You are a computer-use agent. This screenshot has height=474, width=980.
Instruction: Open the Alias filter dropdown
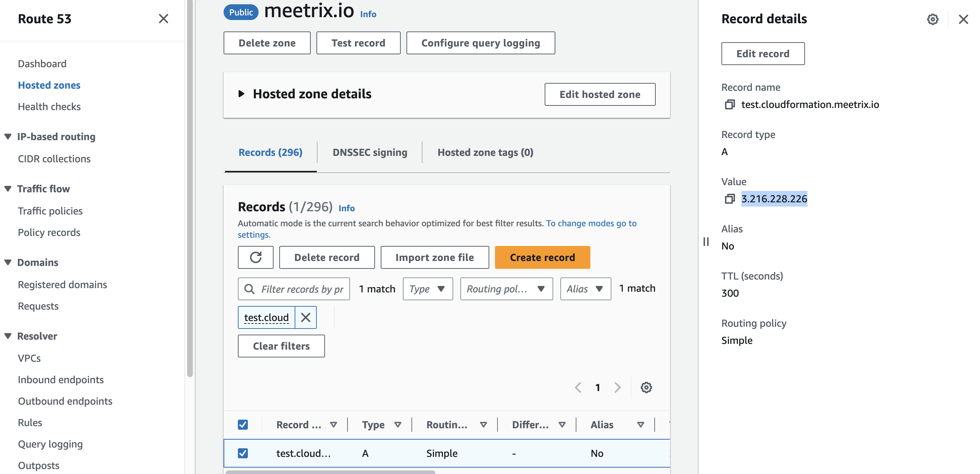585,288
